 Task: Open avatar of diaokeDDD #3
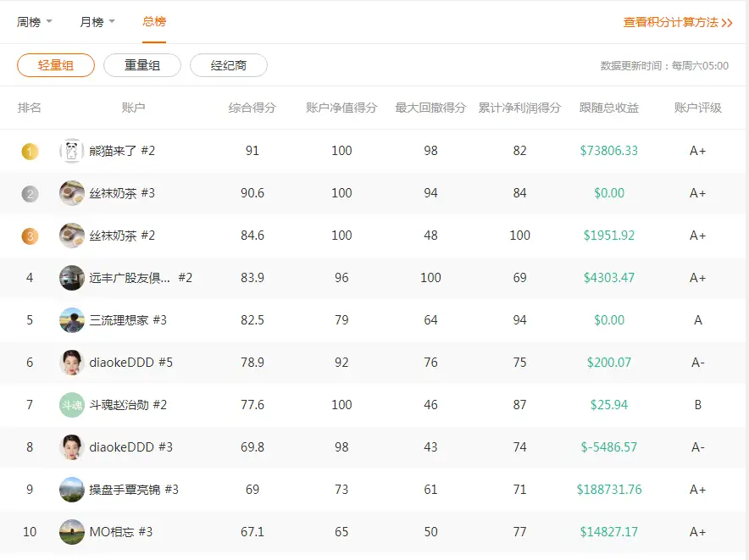click(x=72, y=447)
